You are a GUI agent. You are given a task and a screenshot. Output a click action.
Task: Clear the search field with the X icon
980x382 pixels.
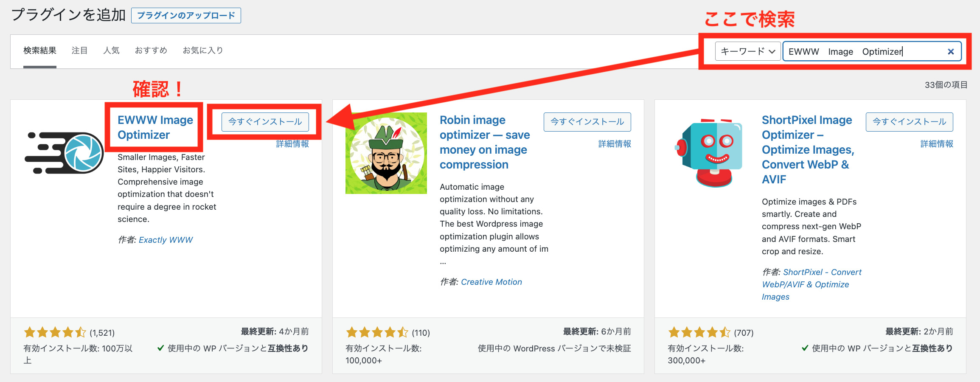(951, 51)
